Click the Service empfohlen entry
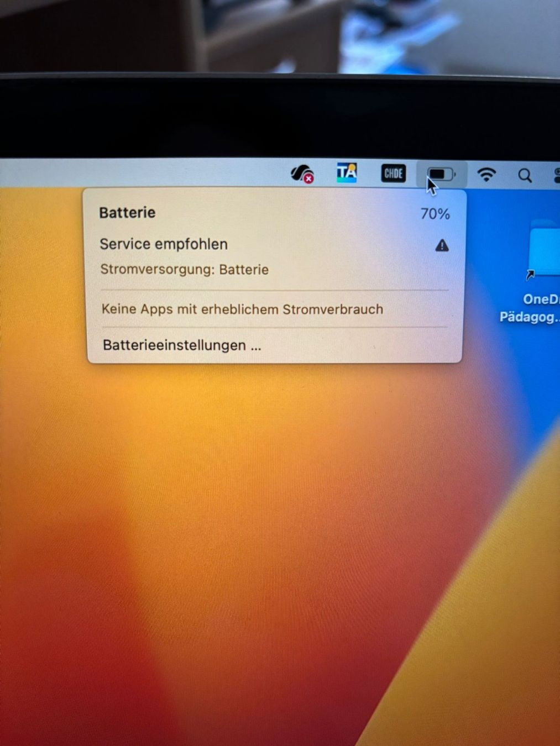Screen dimensions: 560x746 [164, 244]
